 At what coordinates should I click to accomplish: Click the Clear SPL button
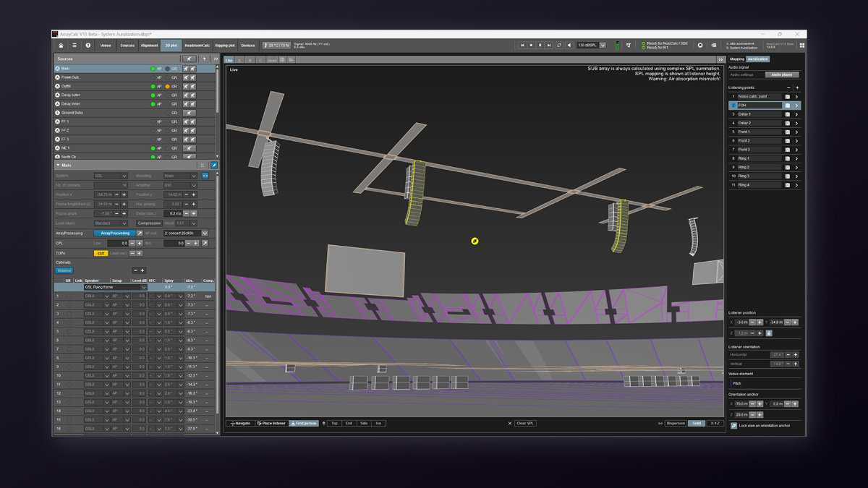click(x=525, y=423)
